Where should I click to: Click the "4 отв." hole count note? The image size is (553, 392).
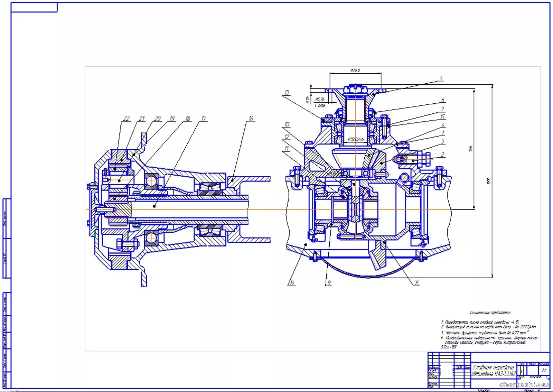click(x=320, y=105)
